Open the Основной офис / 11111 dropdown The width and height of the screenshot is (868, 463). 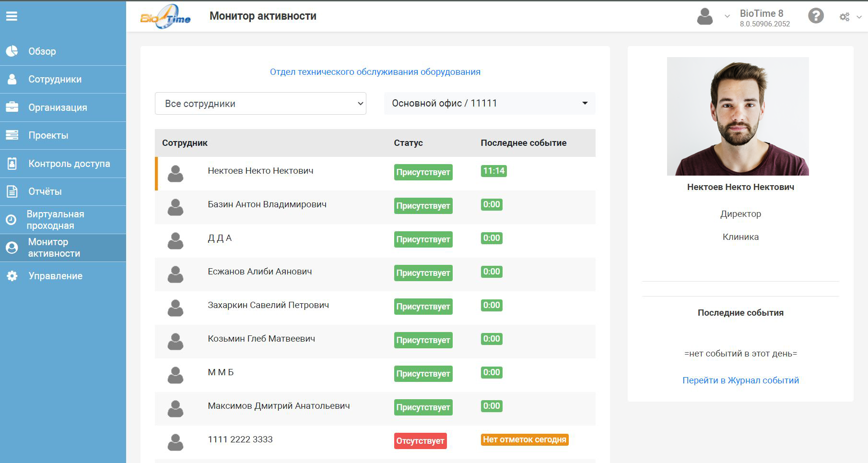coord(489,104)
